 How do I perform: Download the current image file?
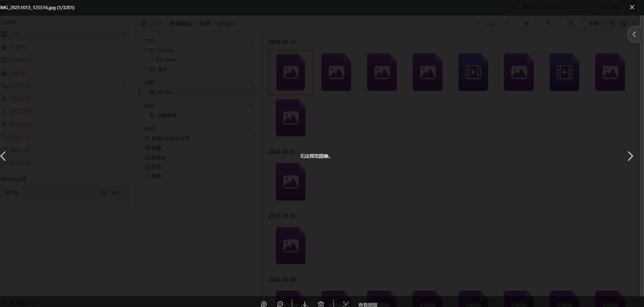pos(305,304)
